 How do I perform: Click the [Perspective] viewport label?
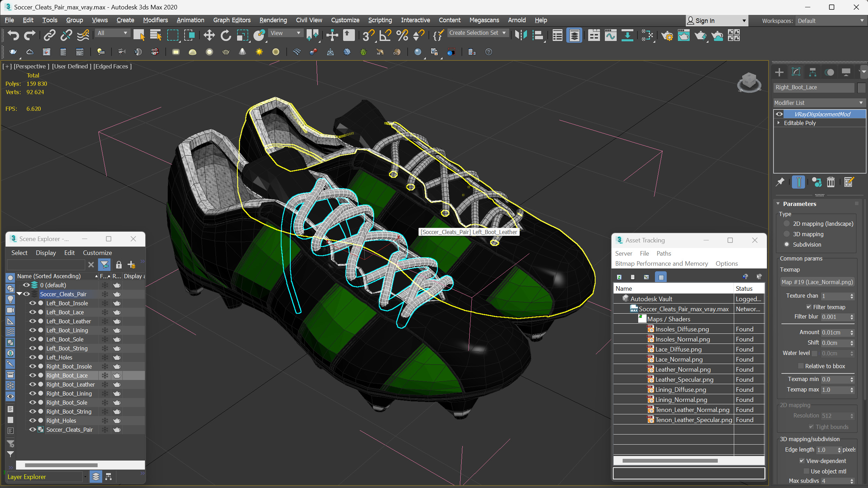click(31, 66)
